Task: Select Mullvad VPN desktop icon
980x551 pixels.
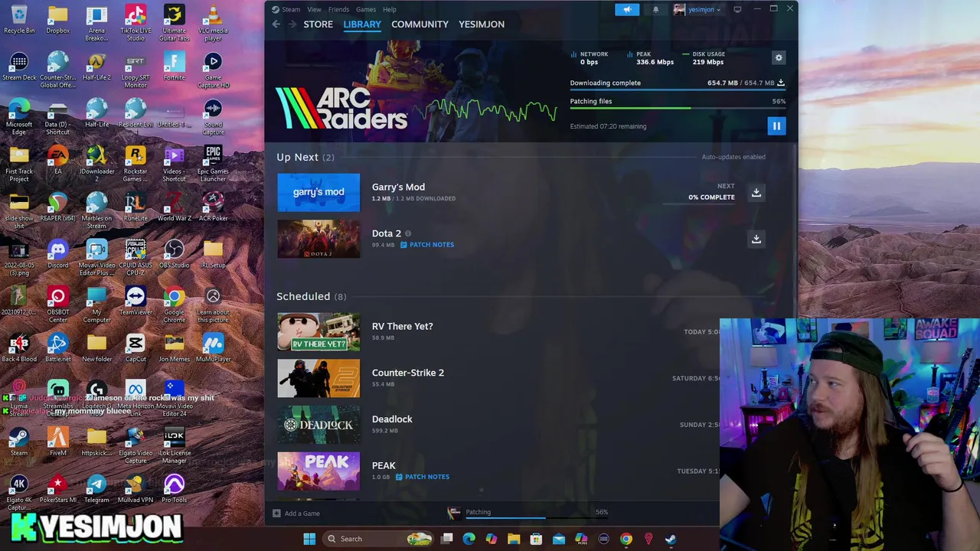Action: (x=136, y=489)
